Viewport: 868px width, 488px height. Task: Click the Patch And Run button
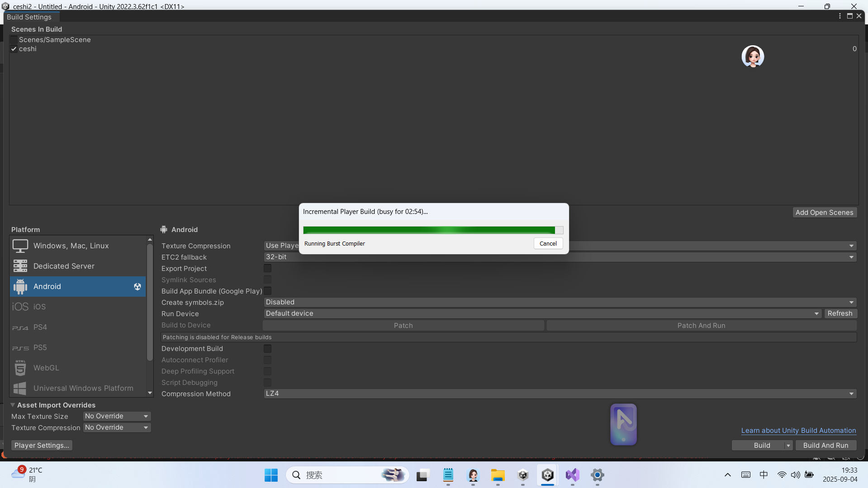701,326
